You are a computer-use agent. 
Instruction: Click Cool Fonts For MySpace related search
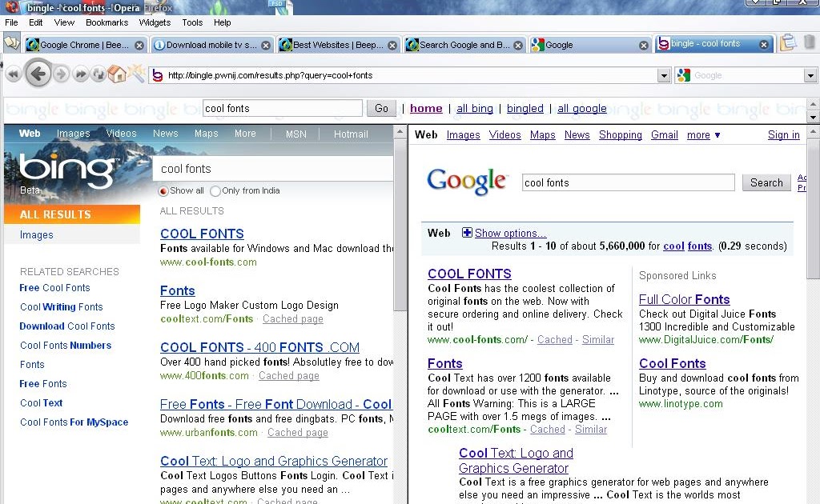pyautogui.click(x=74, y=422)
